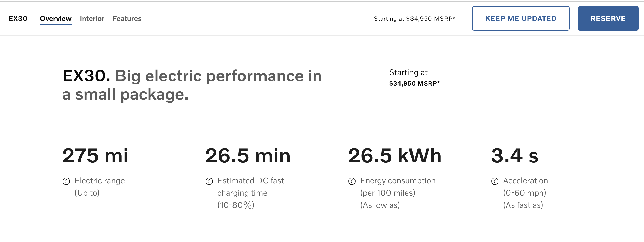Viewport: 644px width, 242px height.
Task: Open info icon for DC fast charging time
Action: pyautogui.click(x=209, y=181)
